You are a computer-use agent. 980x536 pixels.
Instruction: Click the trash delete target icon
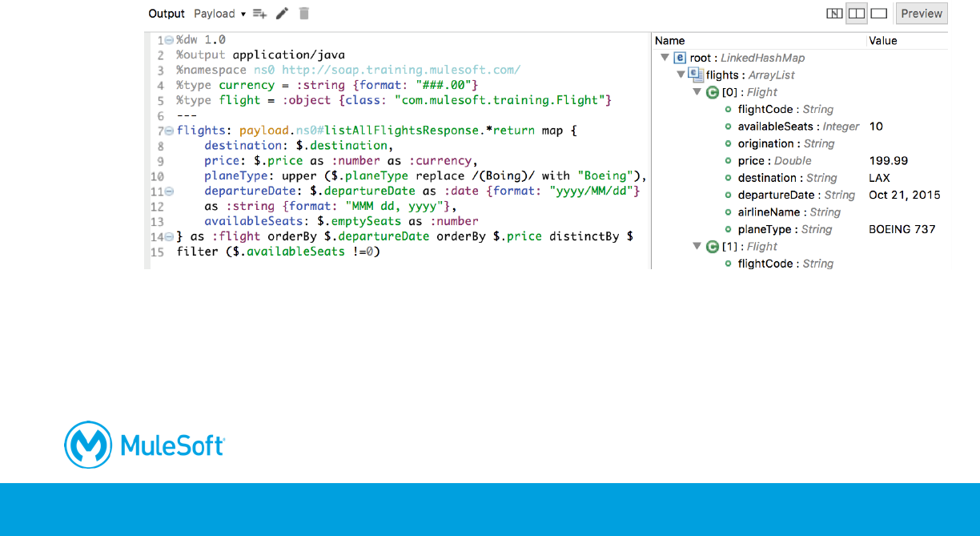click(304, 14)
